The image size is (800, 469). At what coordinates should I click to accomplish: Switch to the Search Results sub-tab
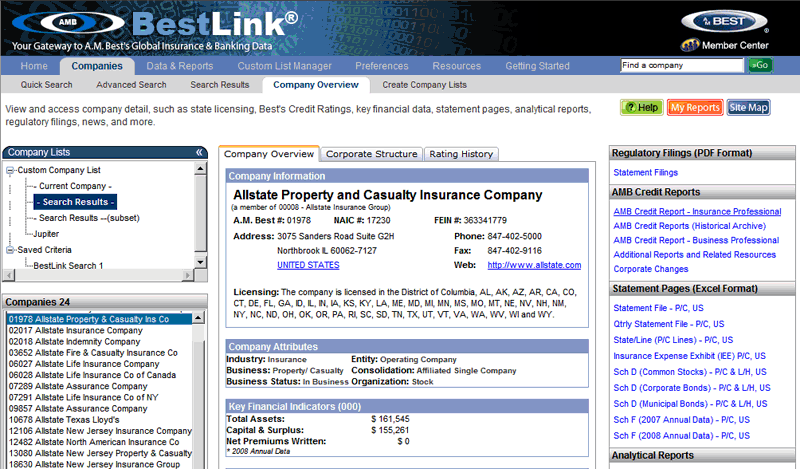click(x=220, y=85)
